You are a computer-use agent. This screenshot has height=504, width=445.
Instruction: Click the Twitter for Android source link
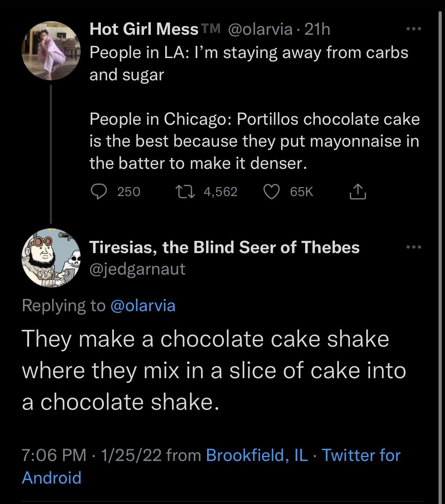[361, 455]
